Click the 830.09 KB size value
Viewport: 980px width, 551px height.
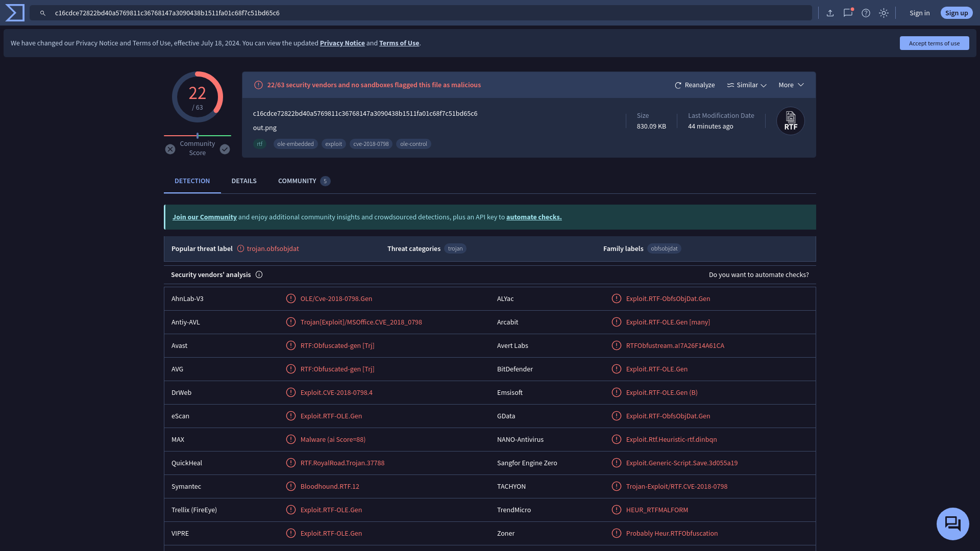coord(651,127)
